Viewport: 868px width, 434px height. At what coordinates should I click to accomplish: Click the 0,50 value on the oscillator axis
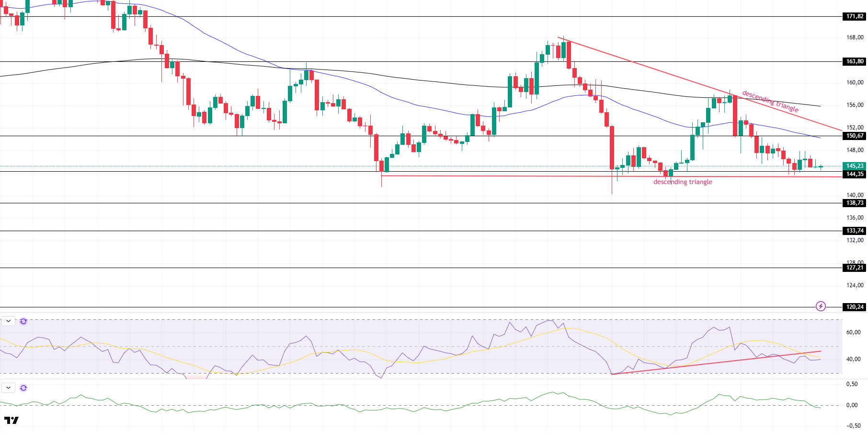852,384
